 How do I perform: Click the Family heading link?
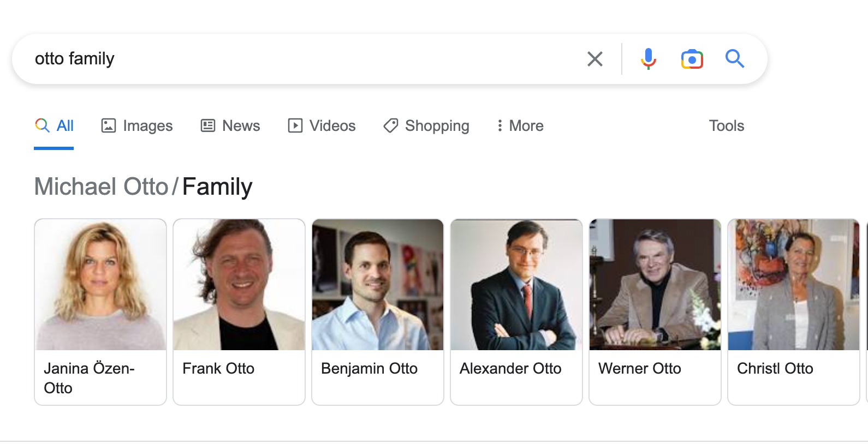(x=217, y=186)
